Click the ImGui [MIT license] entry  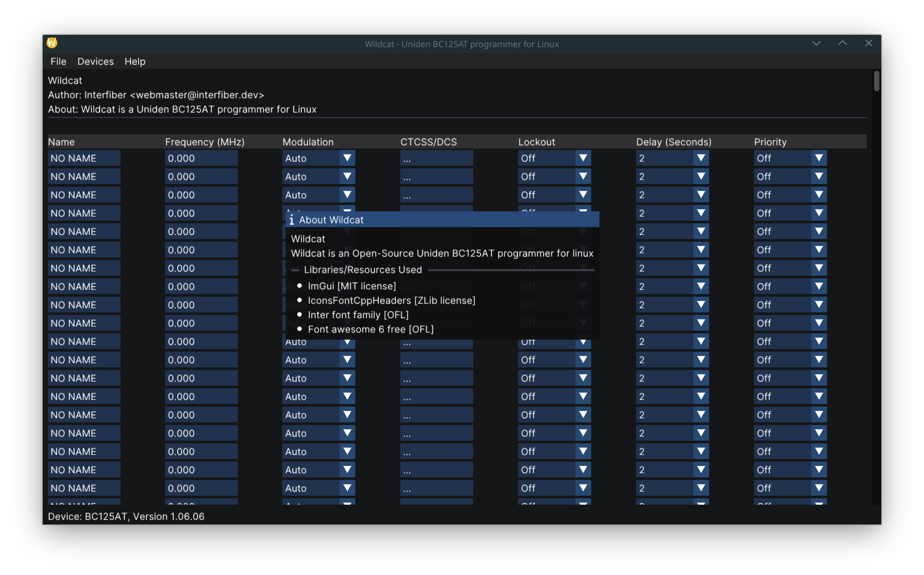click(352, 286)
